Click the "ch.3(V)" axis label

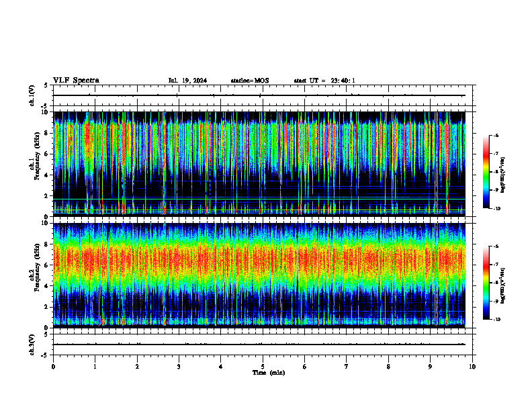coord(32,345)
